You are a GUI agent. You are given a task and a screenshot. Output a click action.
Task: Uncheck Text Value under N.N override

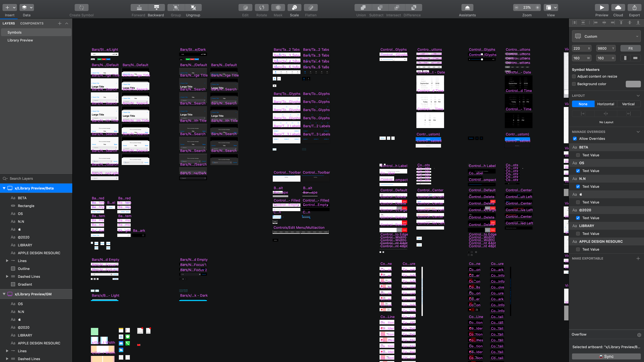tap(578, 187)
